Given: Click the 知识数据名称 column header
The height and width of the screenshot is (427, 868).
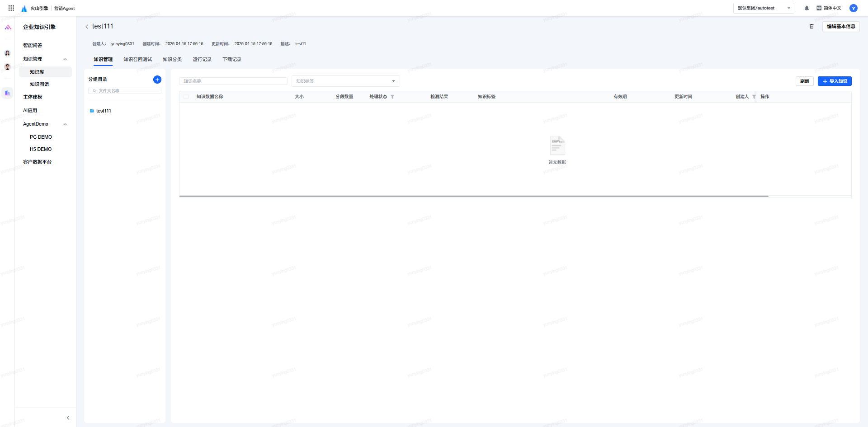Looking at the screenshot, I should tap(210, 97).
